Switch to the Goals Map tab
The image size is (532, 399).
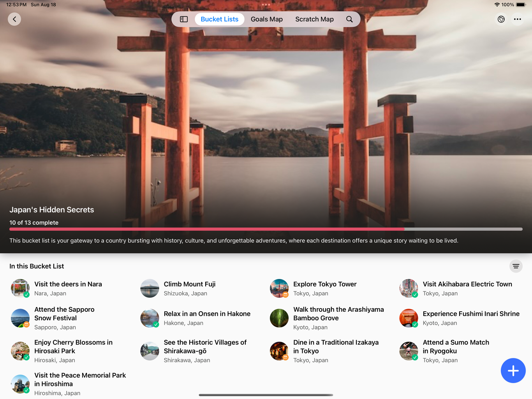coord(266,19)
